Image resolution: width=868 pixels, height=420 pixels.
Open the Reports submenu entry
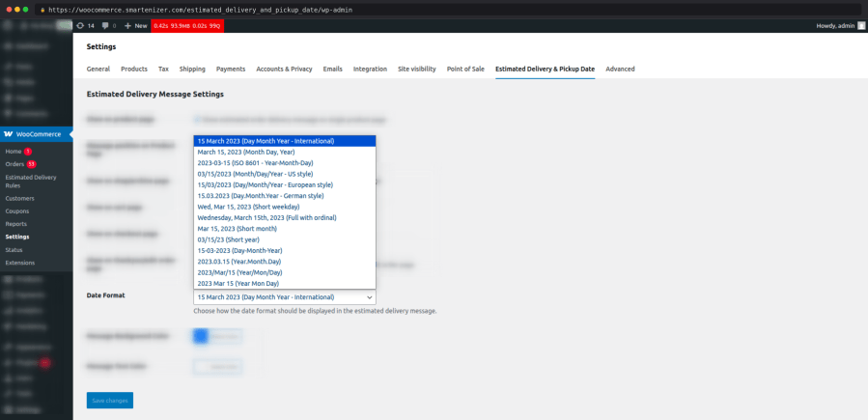(16, 224)
